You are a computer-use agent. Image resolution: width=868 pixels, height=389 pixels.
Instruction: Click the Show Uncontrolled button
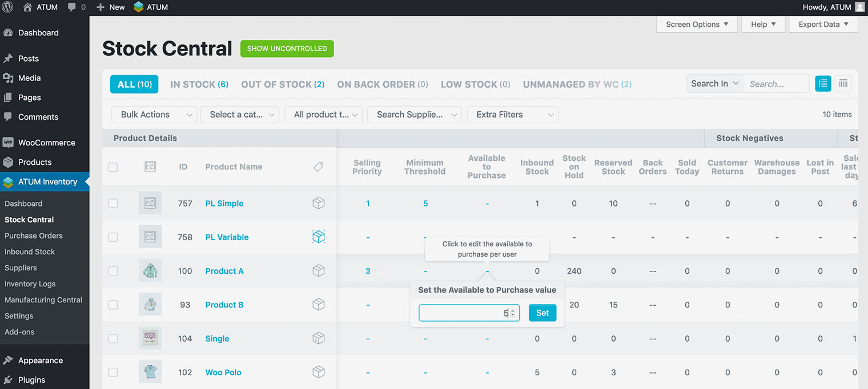coord(287,48)
